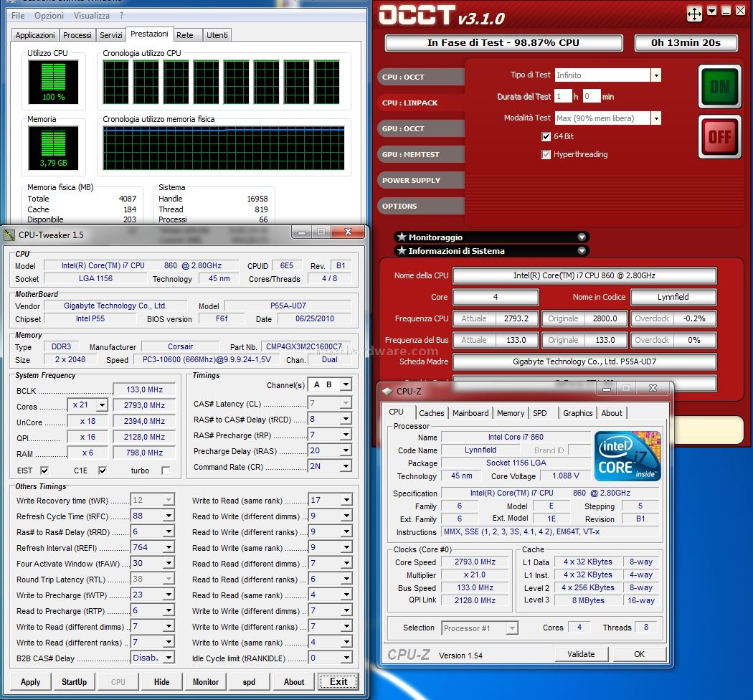The height and width of the screenshot is (700, 753).
Task: Click the star icon beside Informazioni di Sistema
Action: point(402,250)
